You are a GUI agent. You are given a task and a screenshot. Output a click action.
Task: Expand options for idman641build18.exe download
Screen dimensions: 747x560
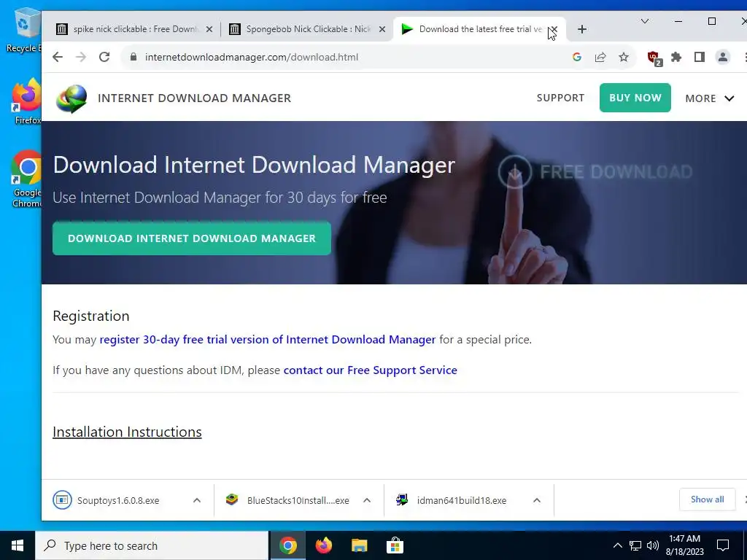(537, 500)
